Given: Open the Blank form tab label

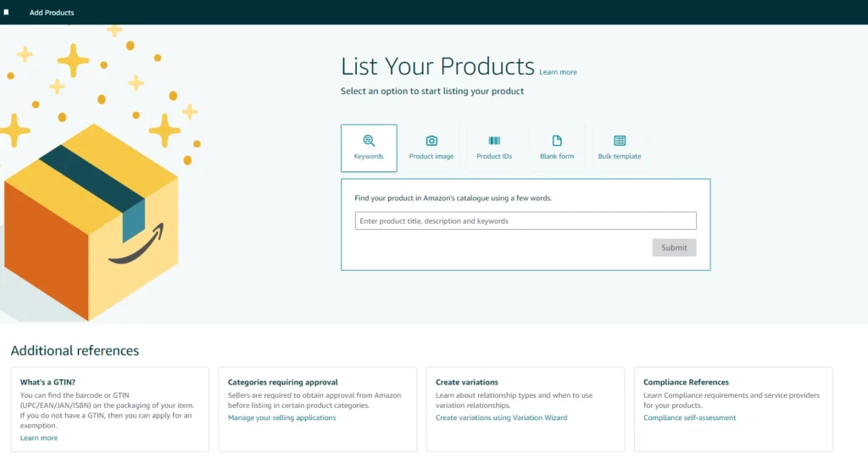Looking at the screenshot, I should point(557,156).
